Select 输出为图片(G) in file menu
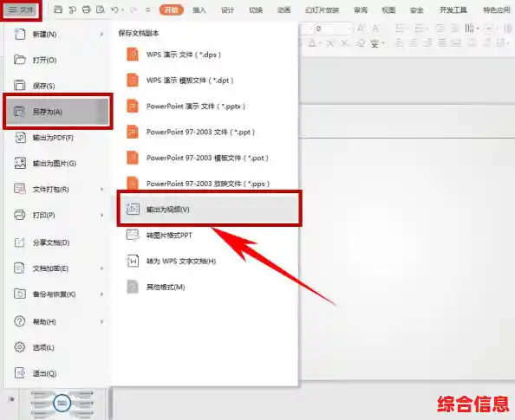Image resolution: width=515 pixels, height=420 pixels. click(x=58, y=164)
